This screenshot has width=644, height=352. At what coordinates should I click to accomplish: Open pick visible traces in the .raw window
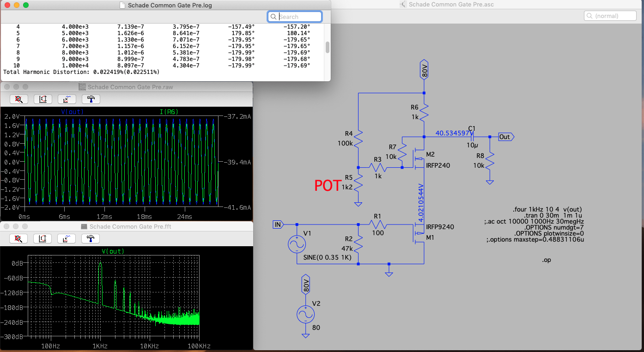point(67,99)
